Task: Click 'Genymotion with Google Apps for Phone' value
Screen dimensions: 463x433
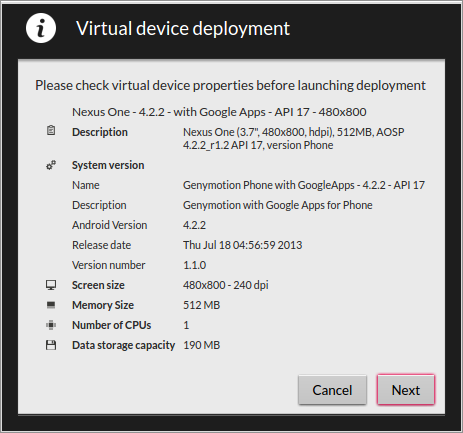Action: 277,205
